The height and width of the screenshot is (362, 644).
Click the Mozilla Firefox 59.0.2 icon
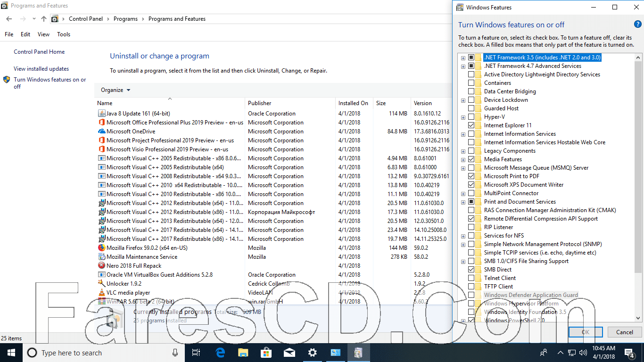coord(101,248)
